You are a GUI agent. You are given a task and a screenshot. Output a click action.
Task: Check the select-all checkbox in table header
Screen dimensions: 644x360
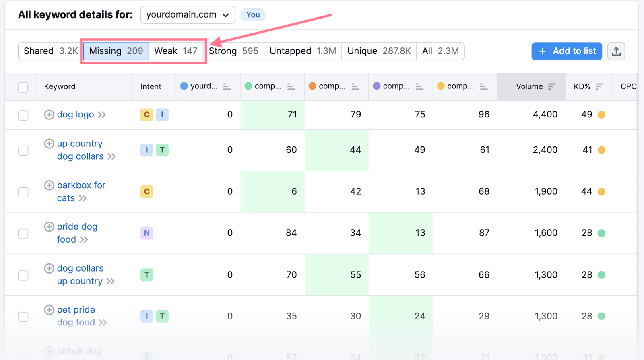23,87
